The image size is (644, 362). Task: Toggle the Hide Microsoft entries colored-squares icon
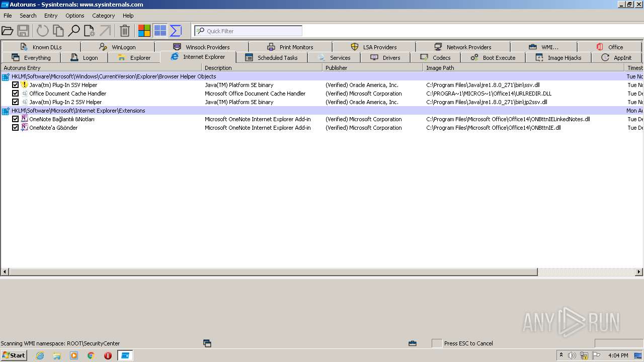coord(144,31)
